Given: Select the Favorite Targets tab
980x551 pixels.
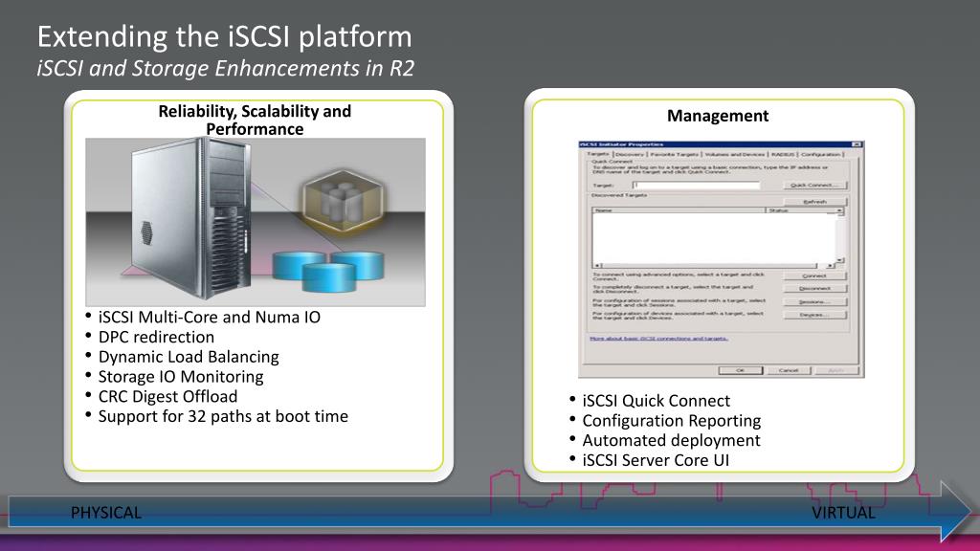Looking at the screenshot, I should coord(675,154).
